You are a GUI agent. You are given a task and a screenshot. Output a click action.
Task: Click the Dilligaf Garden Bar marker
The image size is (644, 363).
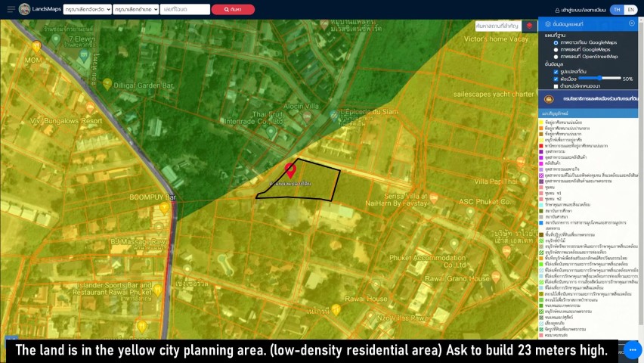pyautogui.click(x=107, y=84)
